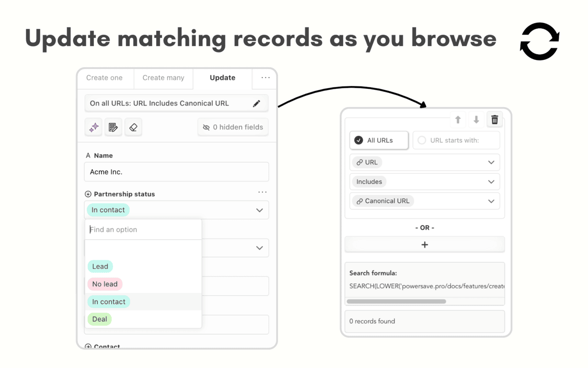Open the three-dot menu beside Update tab
This screenshot has height=368, width=588.
pyautogui.click(x=266, y=78)
